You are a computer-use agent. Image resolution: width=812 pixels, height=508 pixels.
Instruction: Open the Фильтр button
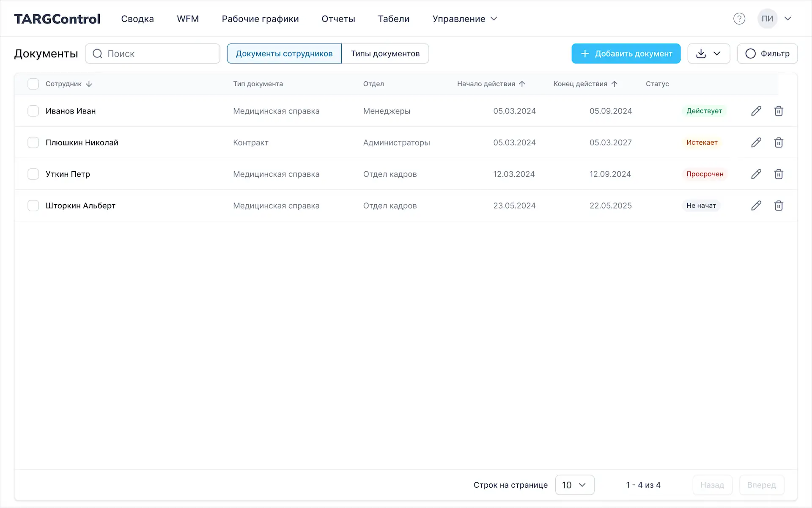767,54
